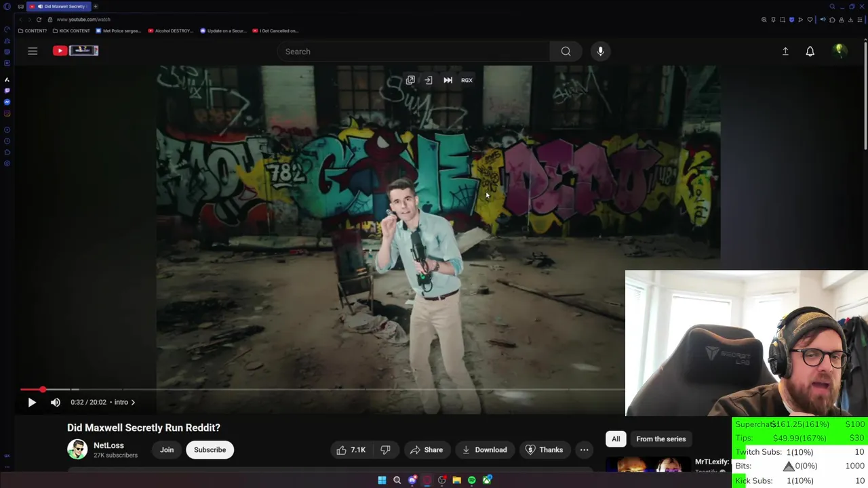Click the pin toolbar icon
Image resolution: width=868 pixels, height=488 pixels.
[x=773, y=20]
